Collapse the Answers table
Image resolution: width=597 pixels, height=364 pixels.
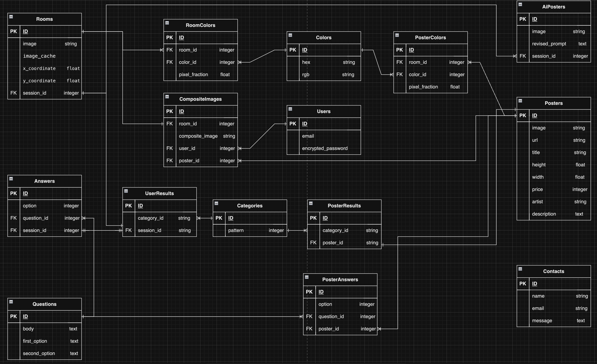11,179
